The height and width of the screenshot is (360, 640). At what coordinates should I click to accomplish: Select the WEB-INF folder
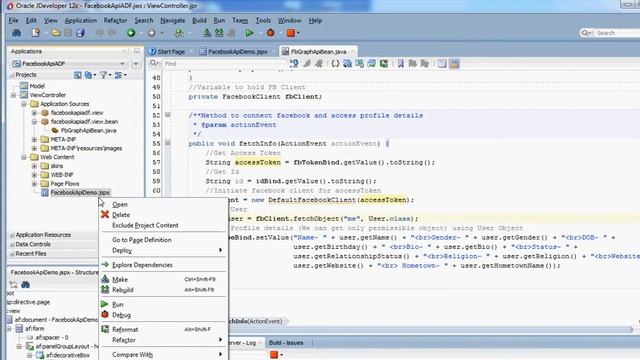(62, 175)
